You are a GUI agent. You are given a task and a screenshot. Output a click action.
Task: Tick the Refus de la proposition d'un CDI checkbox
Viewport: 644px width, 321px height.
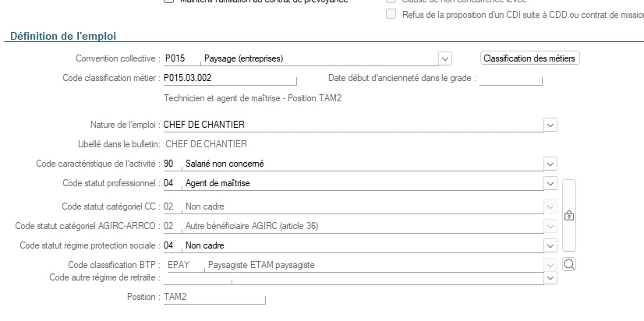point(391,14)
